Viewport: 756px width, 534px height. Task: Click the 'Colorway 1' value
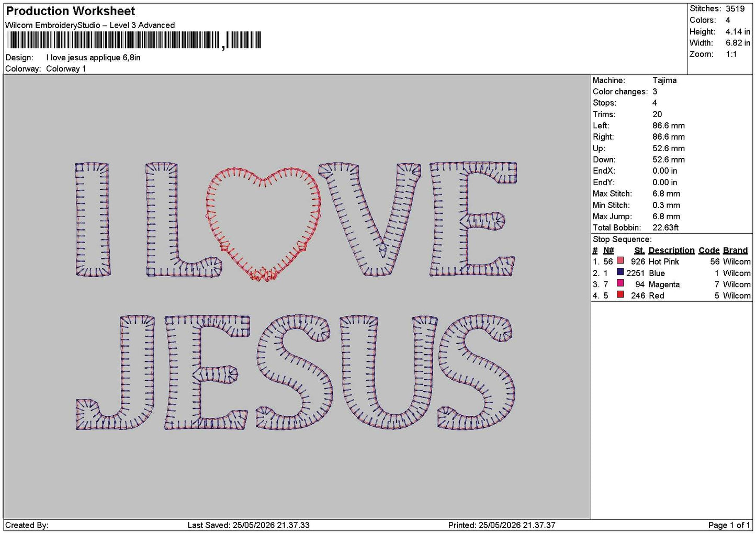tap(66, 69)
